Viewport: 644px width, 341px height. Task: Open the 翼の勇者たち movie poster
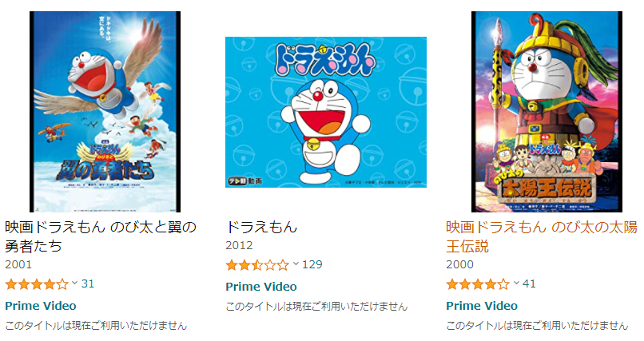[x=105, y=112]
